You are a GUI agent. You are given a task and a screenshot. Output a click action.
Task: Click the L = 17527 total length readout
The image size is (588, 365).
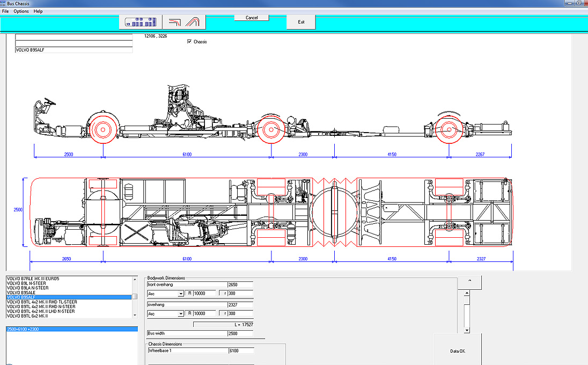224,325
